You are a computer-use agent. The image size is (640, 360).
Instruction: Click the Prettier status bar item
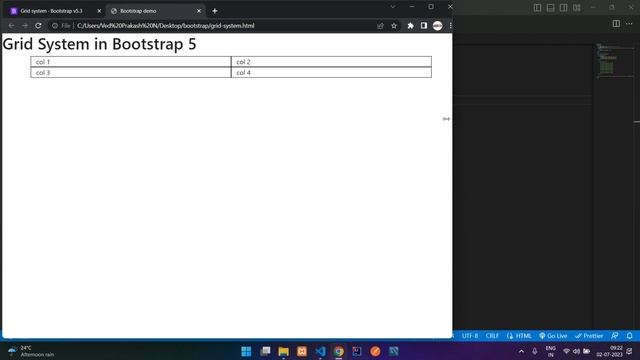(x=589, y=336)
